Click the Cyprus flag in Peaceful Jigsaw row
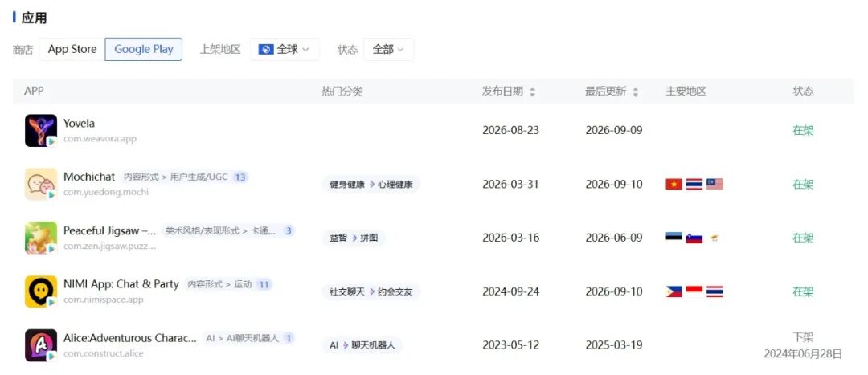 click(714, 238)
